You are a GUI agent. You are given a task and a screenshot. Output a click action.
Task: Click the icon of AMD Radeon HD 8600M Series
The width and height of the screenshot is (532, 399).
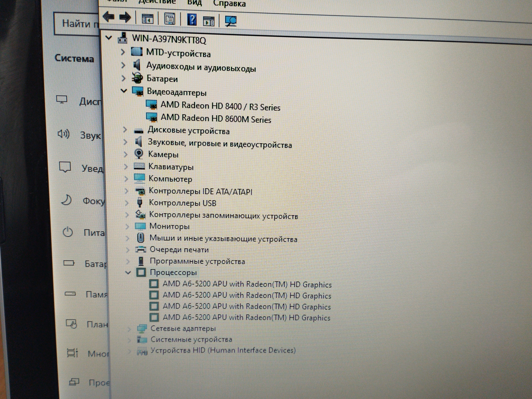pyautogui.click(x=152, y=117)
